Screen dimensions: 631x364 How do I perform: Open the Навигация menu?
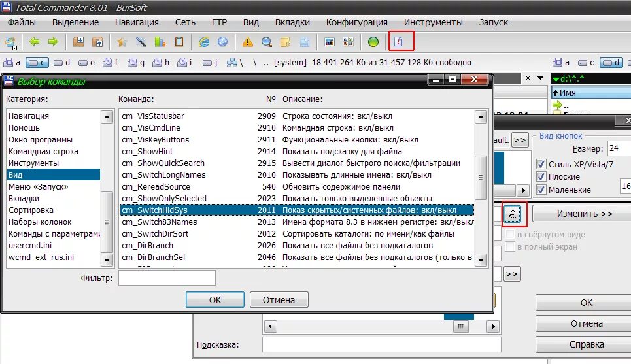click(137, 22)
